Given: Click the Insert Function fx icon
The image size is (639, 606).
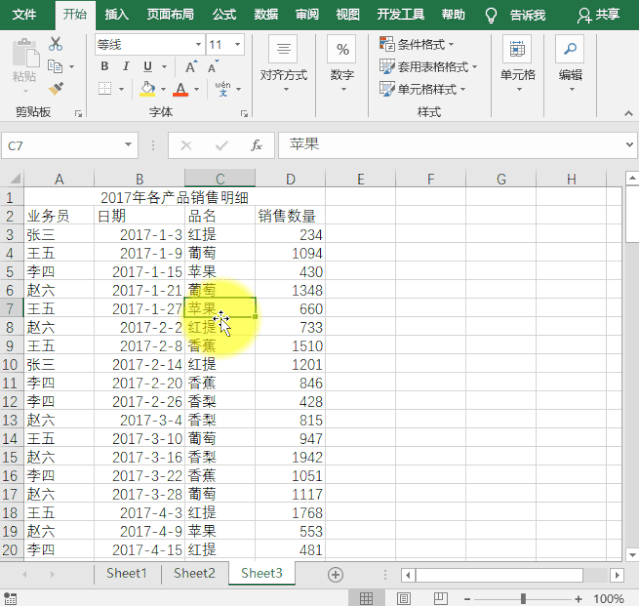Looking at the screenshot, I should [x=256, y=145].
